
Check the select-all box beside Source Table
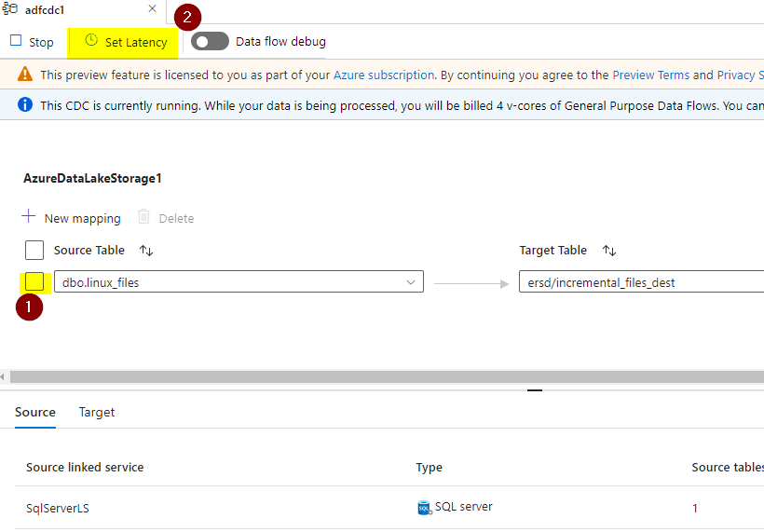point(34,250)
